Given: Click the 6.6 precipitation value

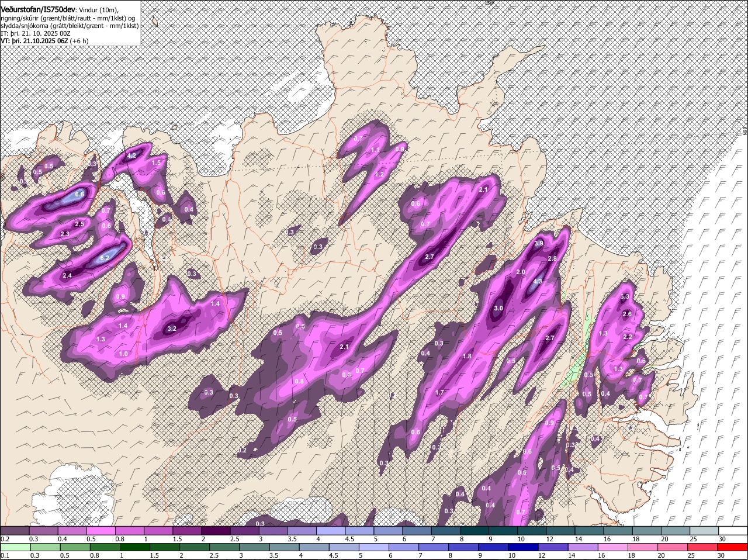Looking at the screenshot, I should [80, 194].
